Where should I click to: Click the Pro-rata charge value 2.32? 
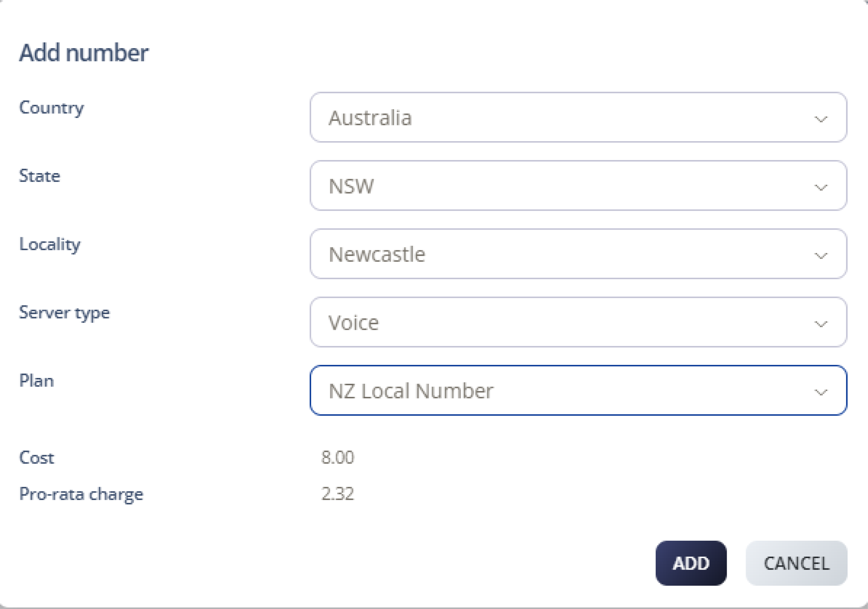337,494
